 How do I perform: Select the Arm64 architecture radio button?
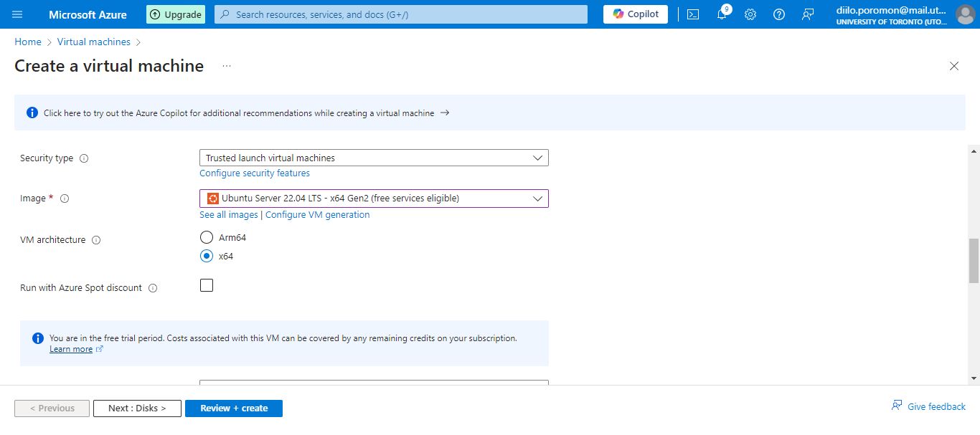(207, 237)
